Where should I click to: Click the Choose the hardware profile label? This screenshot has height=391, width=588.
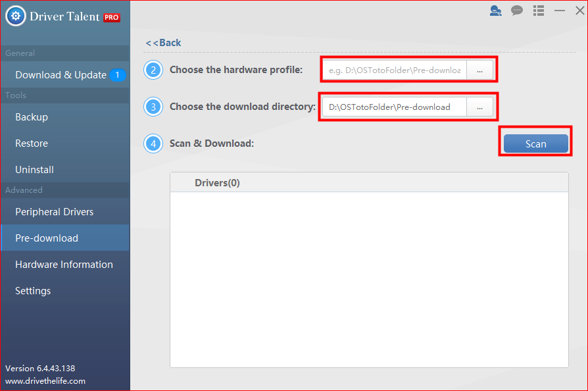point(236,70)
